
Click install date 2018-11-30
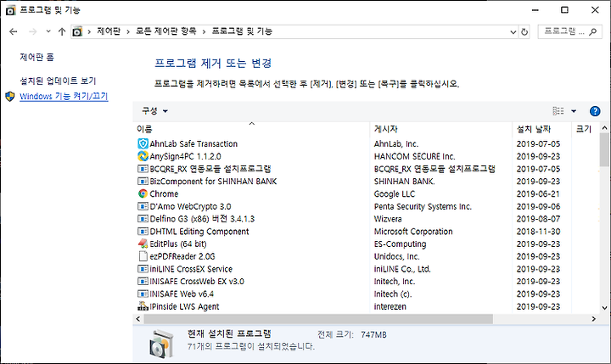tap(539, 232)
